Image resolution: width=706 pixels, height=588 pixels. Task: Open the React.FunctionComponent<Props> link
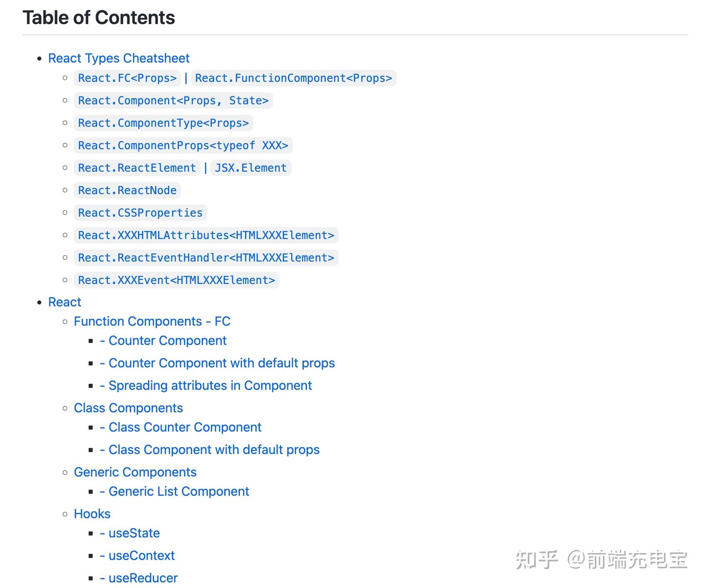293,78
